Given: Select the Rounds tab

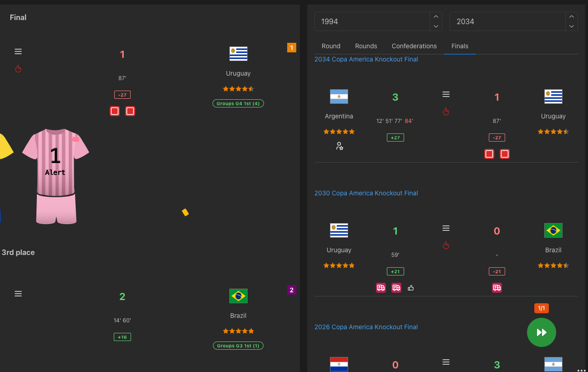Looking at the screenshot, I should coord(366,46).
